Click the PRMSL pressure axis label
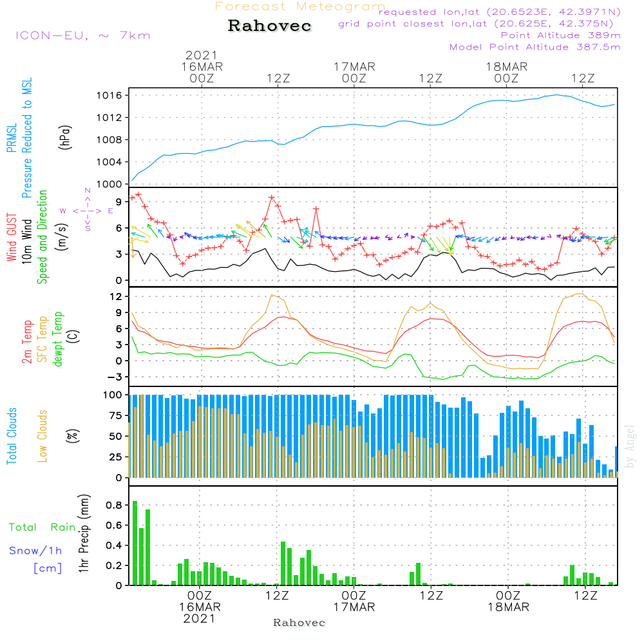 pos(11,138)
